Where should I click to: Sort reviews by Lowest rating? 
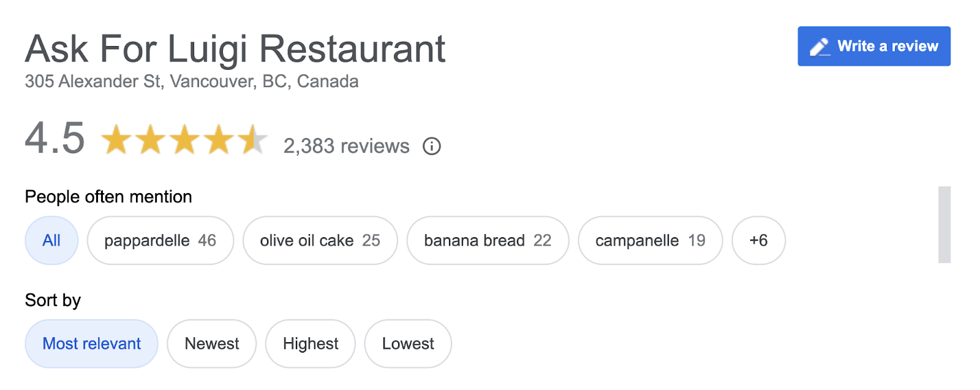407,343
